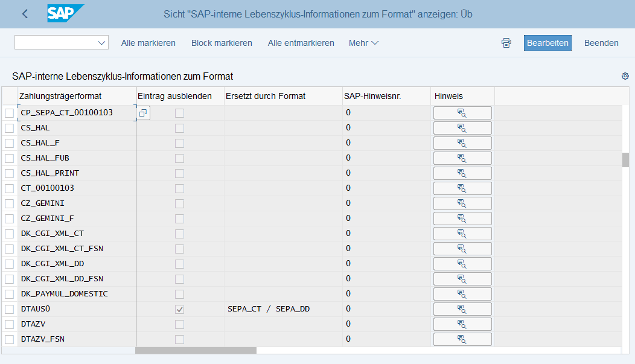
Task: Open Hinweis note icon for CS_HAL row
Action: (462, 128)
